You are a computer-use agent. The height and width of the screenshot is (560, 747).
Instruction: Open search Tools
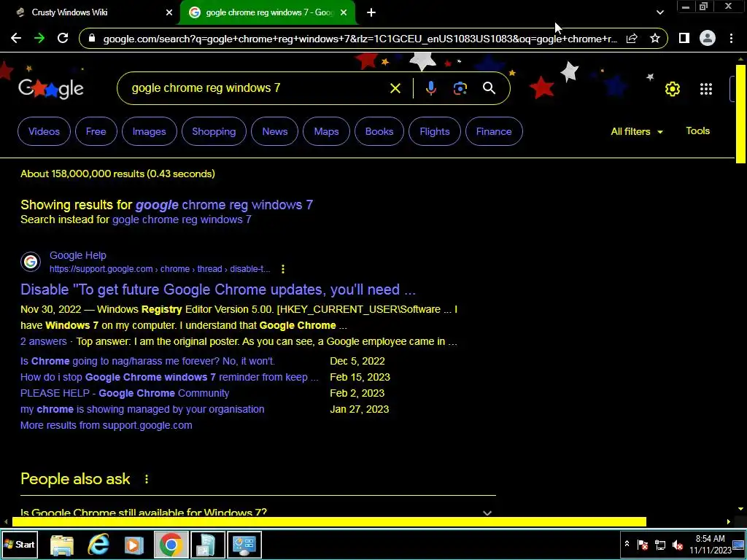tap(697, 131)
